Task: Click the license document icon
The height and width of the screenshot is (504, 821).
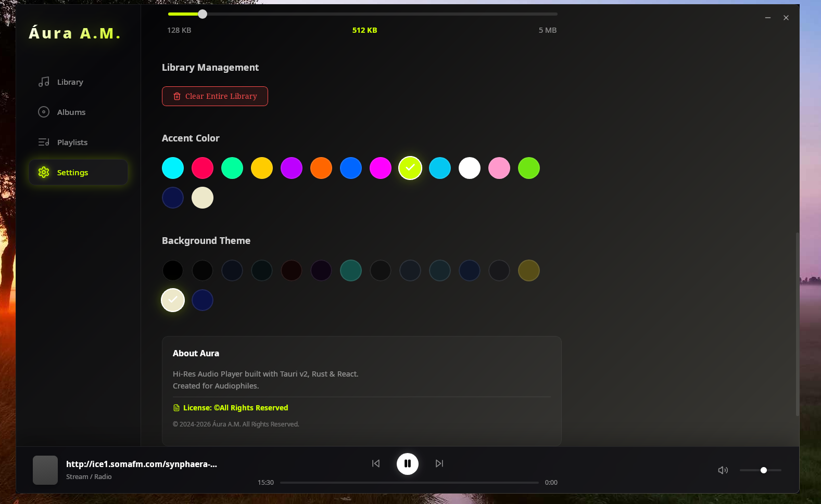Action: 176,408
